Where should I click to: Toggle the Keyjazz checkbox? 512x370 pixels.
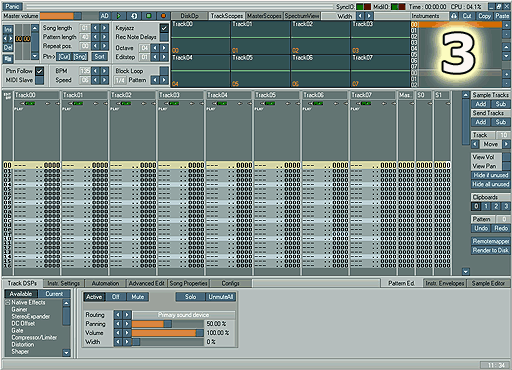[164, 28]
